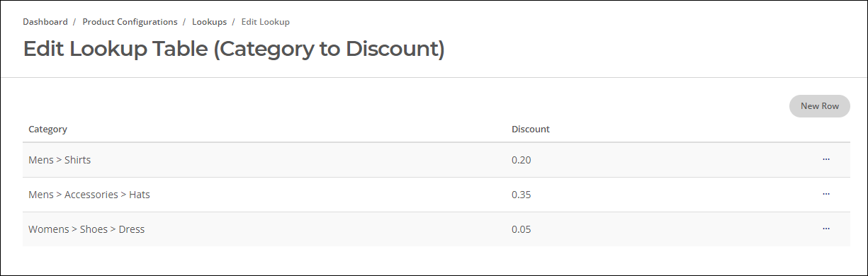868x276 pixels.
Task: Click the 0.20 discount value
Action: 522,160
